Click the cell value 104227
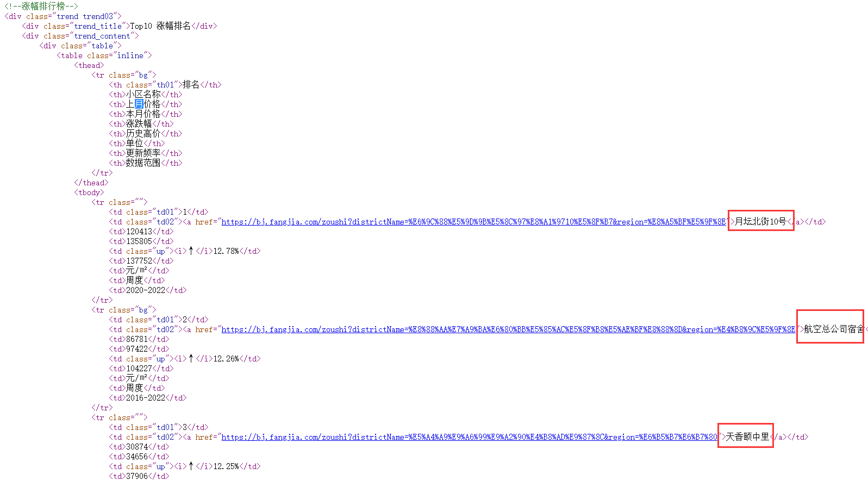 (139, 369)
